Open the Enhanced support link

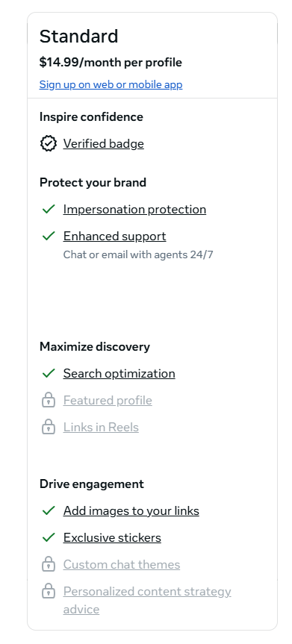coord(115,236)
